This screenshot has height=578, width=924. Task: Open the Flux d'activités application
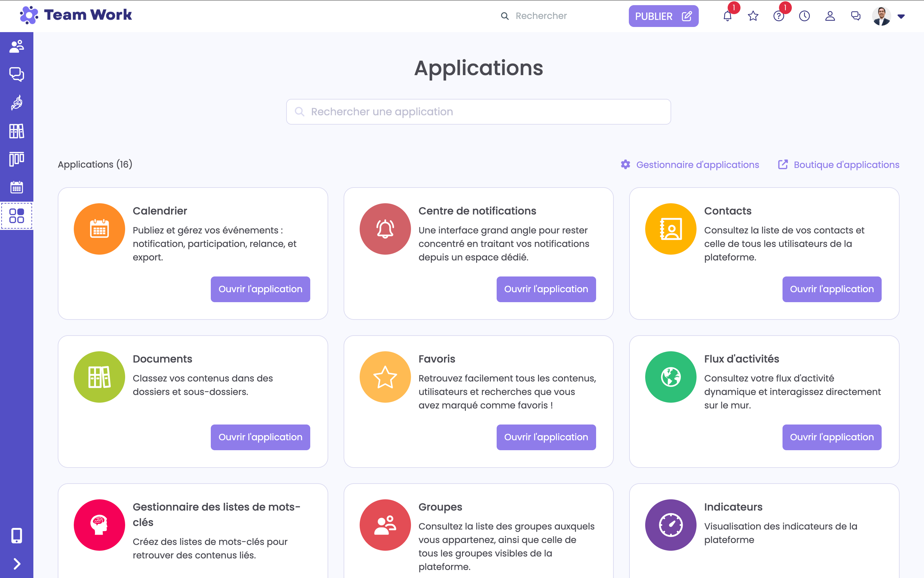click(x=832, y=437)
